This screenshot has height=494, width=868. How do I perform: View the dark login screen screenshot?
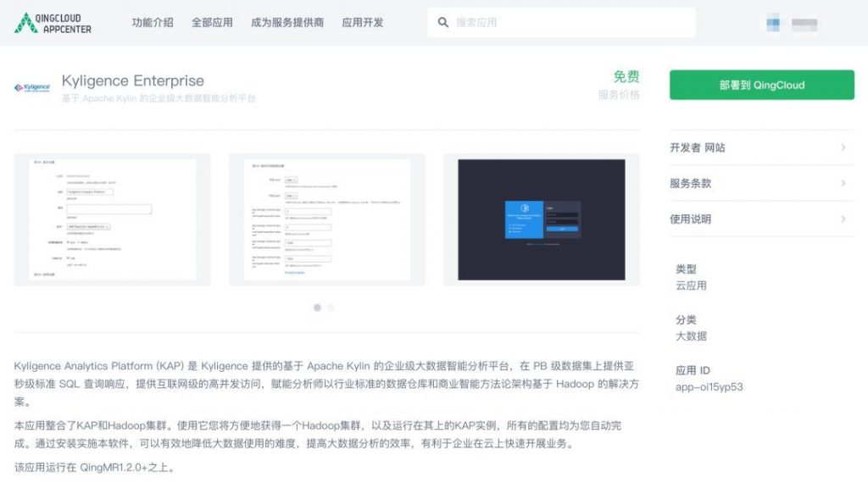[x=541, y=219]
